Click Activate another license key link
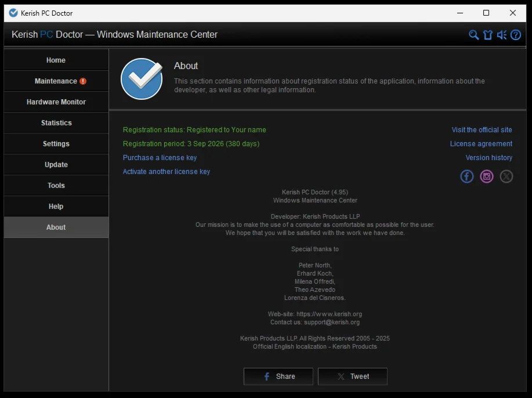 pyautogui.click(x=167, y=172)
